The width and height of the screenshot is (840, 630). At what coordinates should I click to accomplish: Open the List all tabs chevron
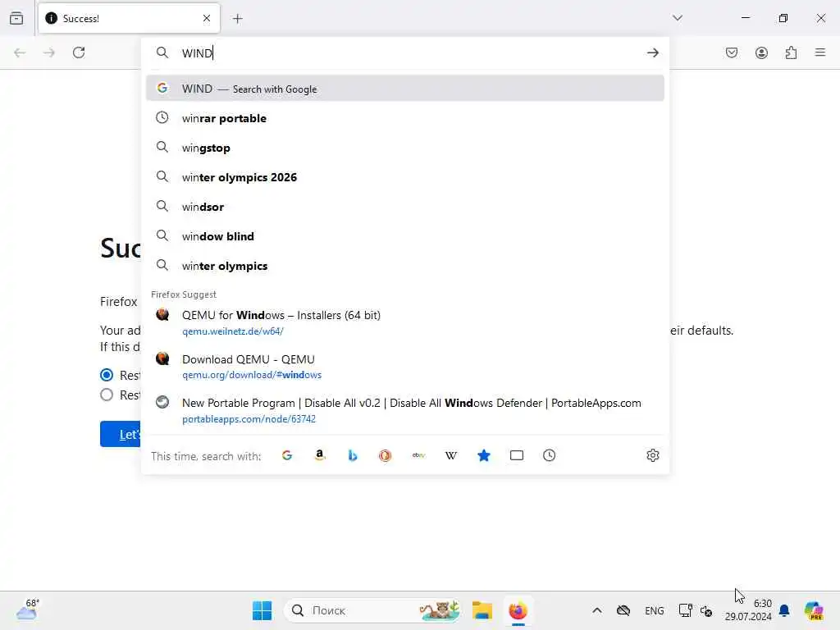[x=678, y=18]
